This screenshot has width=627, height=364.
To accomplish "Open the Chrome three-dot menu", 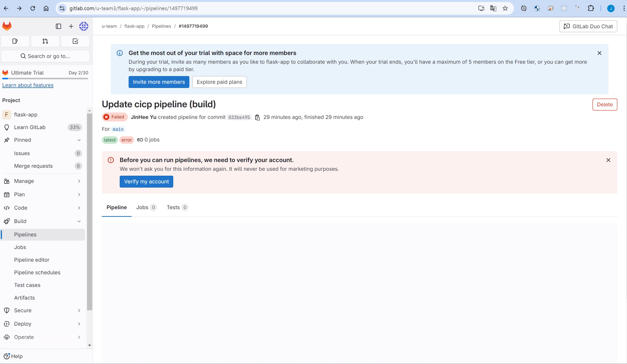I will pyautogui.click(x=624, y=8).
